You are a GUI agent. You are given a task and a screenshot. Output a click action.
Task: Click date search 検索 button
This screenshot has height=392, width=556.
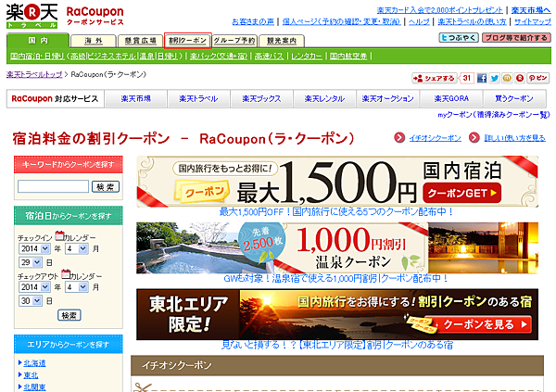[69, 315]
